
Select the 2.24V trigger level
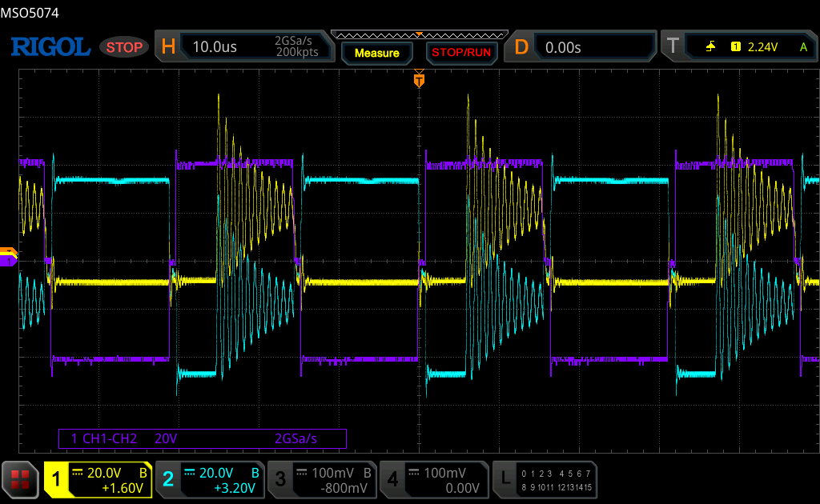(x=762, y=47)
